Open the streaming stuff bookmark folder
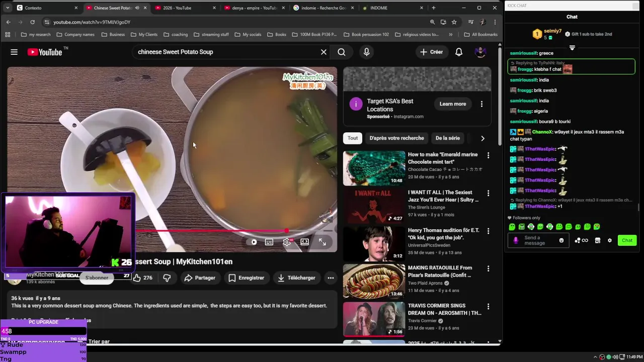This screenshot has width=644, height=362. coord(211,35)
